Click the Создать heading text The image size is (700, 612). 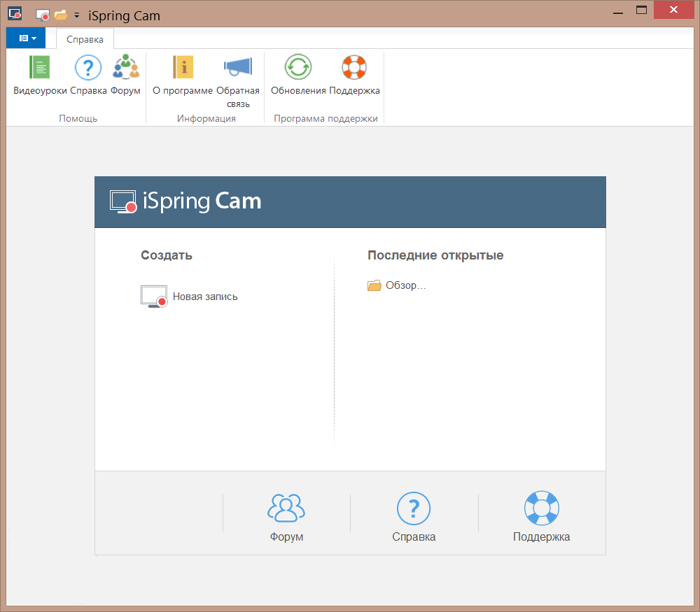[x=167, y=255]
